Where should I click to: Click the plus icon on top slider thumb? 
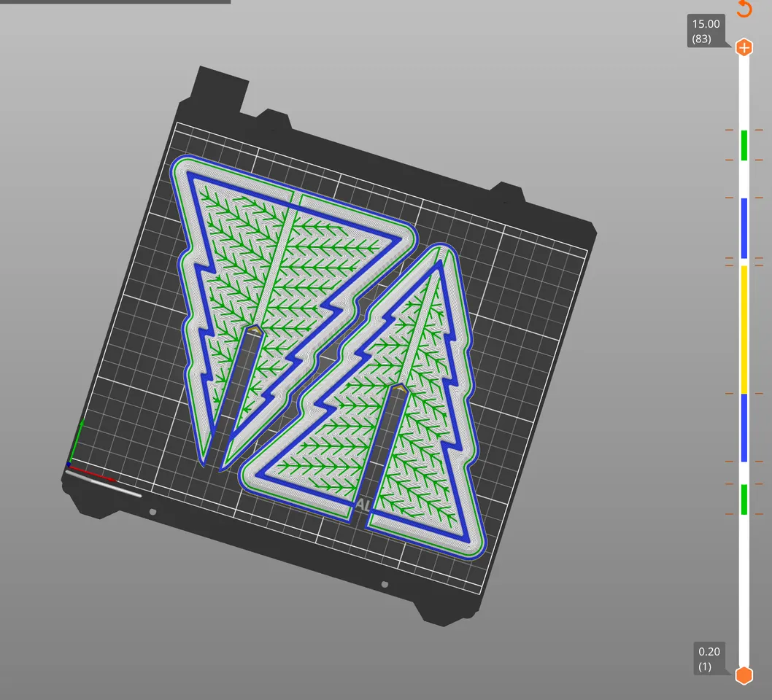pyautogui.click(x=744, y=48)
